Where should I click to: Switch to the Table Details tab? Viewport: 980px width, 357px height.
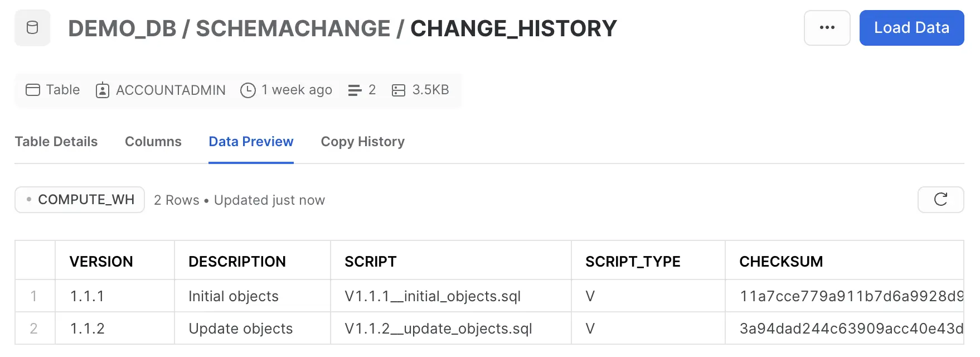[x=56, y=142]
